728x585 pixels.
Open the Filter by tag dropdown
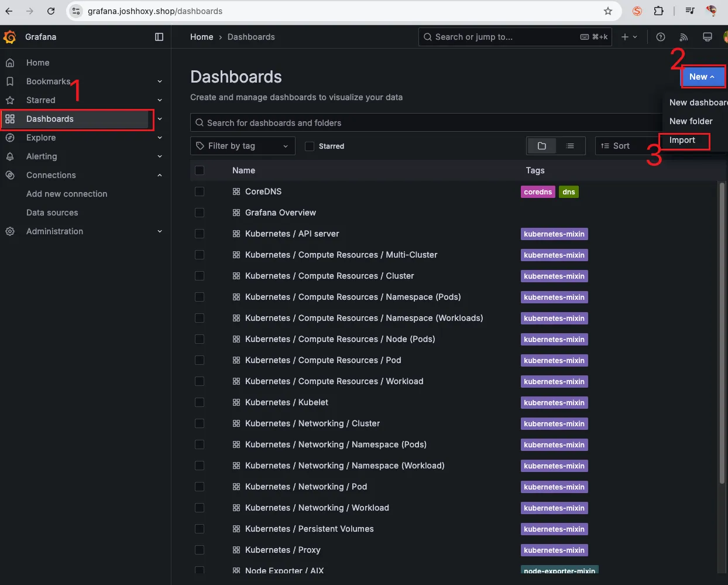[243, 146]
